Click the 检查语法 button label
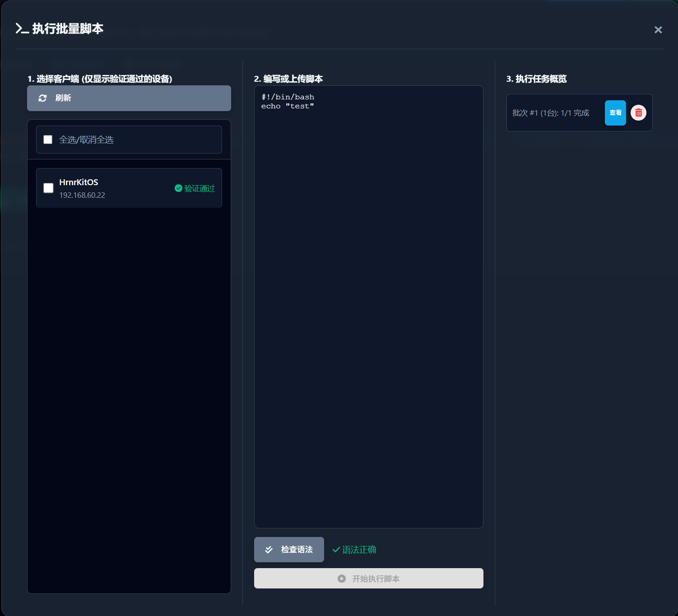 [297, 550]
